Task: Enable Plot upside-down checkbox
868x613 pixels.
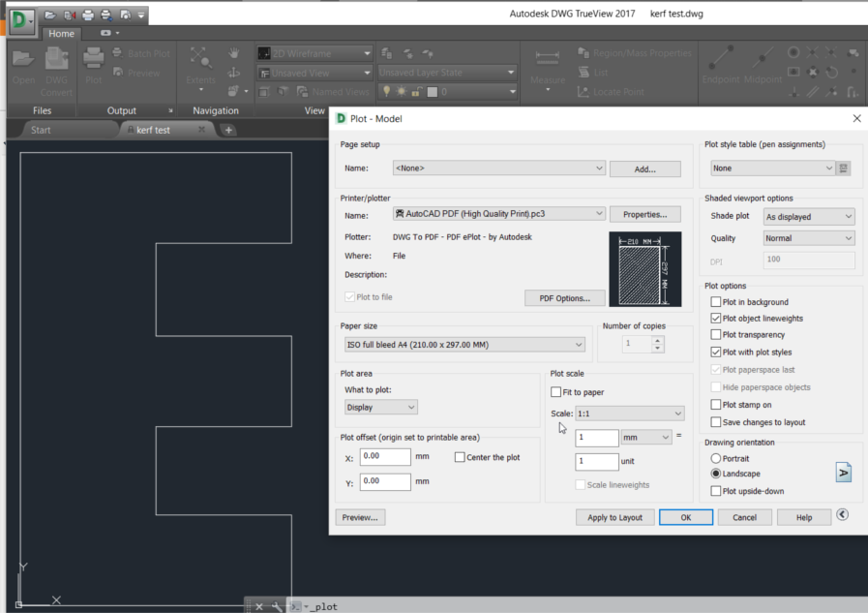Action: [x=716, y=491]
